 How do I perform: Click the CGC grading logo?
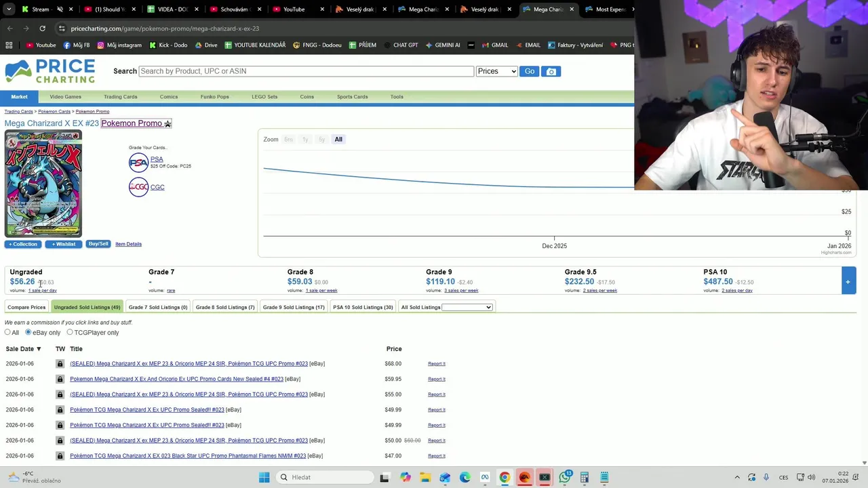(x=138, y=187)
